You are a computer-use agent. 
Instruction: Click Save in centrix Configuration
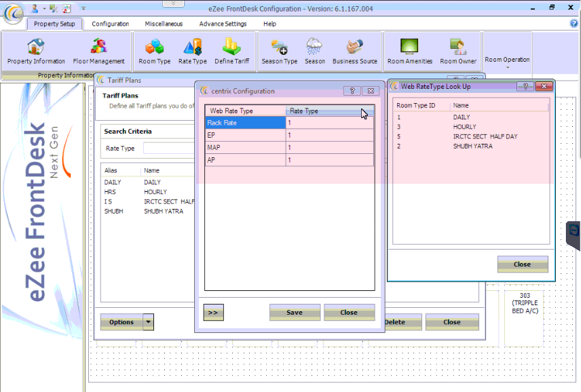(295, 313)
